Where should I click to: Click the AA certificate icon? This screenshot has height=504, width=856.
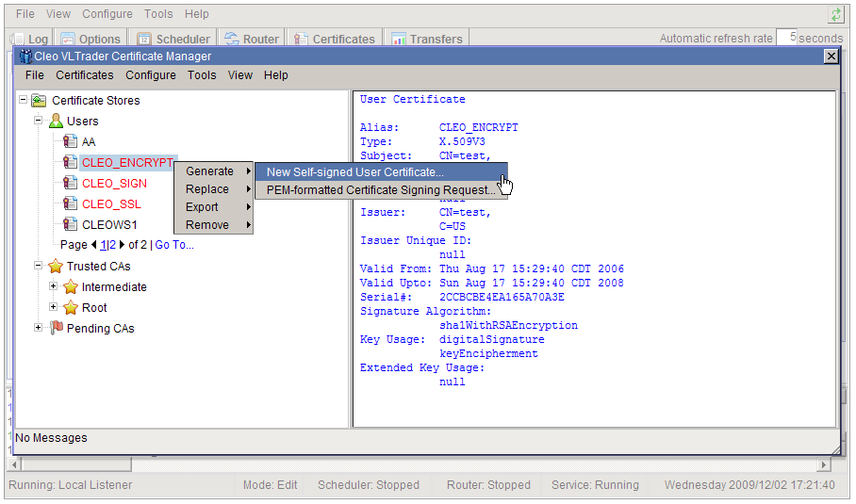[x=70, y=142]
